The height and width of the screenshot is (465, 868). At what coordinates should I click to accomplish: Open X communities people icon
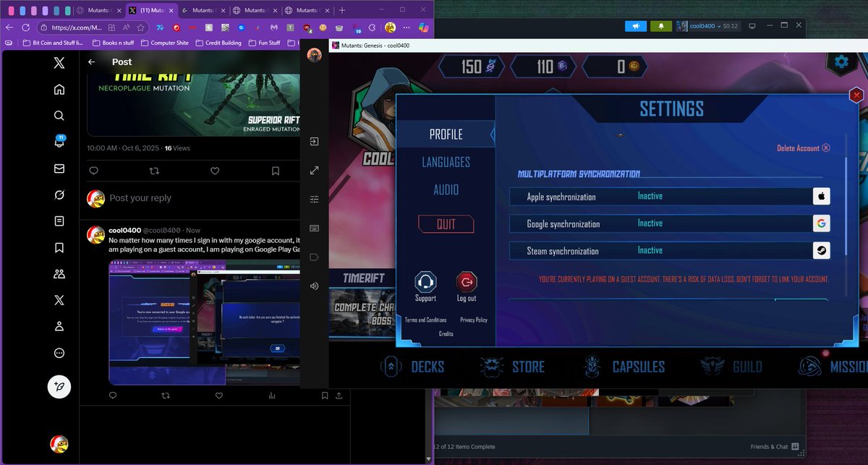[59, 274]
